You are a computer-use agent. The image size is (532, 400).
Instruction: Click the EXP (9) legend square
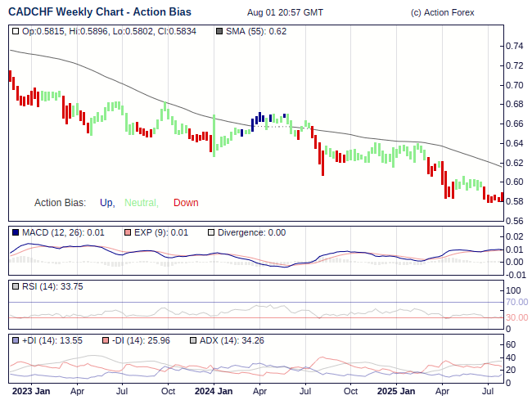127,232
